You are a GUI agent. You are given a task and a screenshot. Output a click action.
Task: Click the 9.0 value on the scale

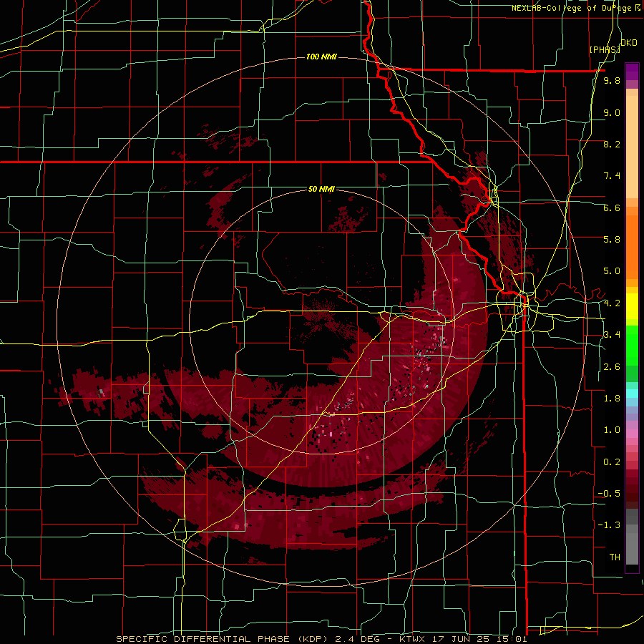click(612, 112)
